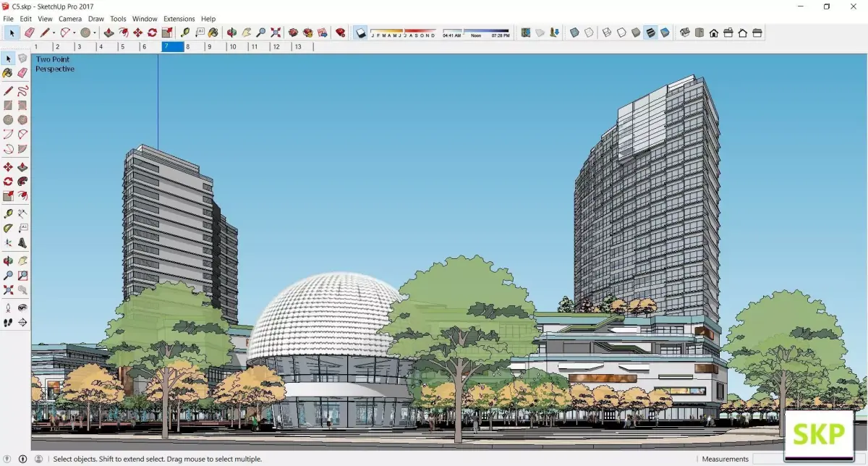Select the 3D Text tool
Viewport: 868px width, 466px height.
coord(22,242)
